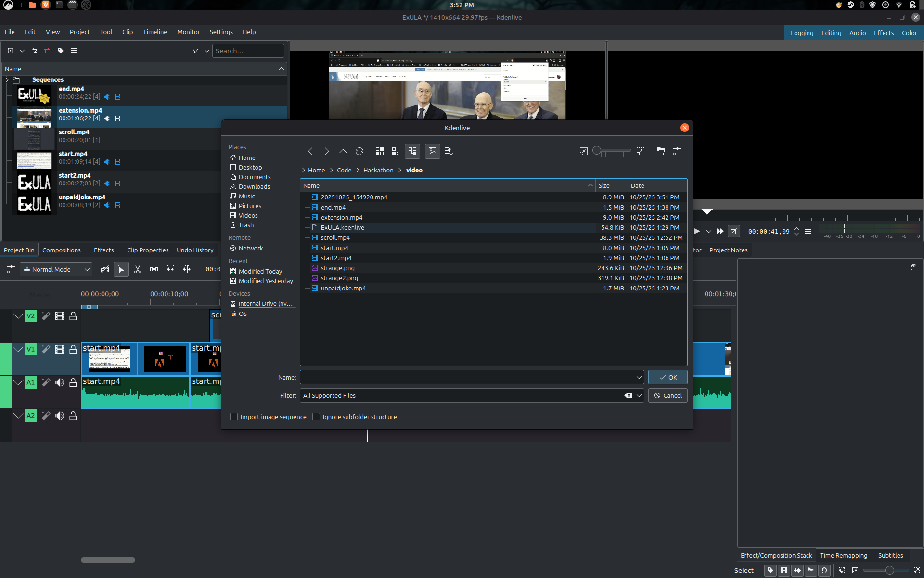Click the spacer tool icon
924x578 pixels.
[x=154, y=269]
